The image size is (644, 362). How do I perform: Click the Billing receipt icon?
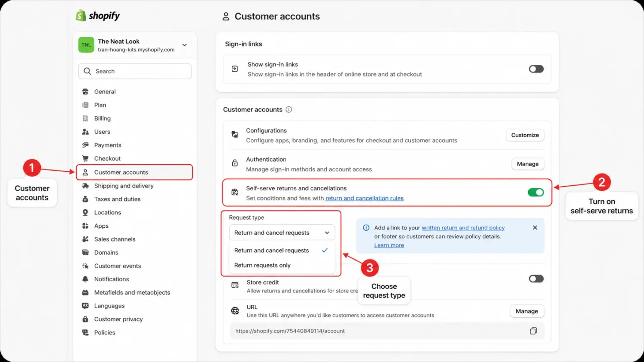(x=85, y=118)
